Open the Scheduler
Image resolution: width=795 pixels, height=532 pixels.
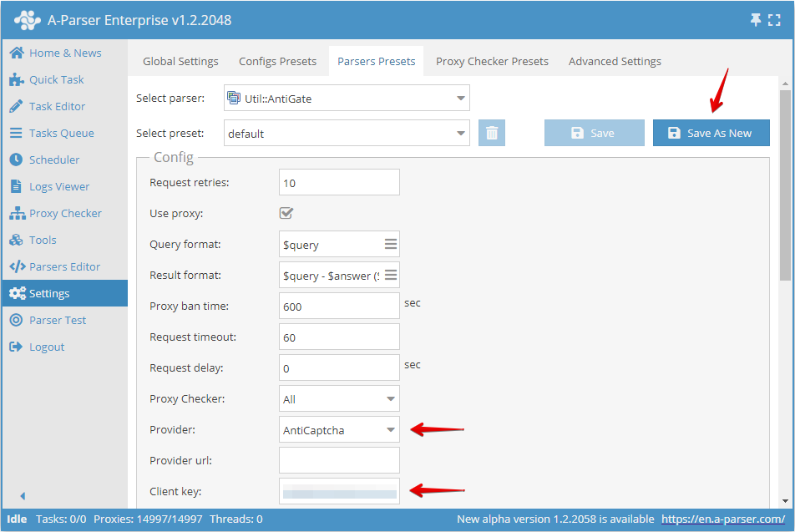coord(53,160)
